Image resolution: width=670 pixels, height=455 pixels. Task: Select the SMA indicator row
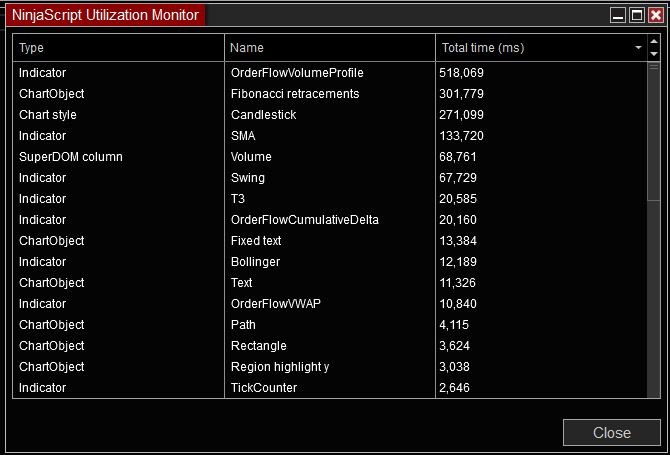click(x=243, y=136)
